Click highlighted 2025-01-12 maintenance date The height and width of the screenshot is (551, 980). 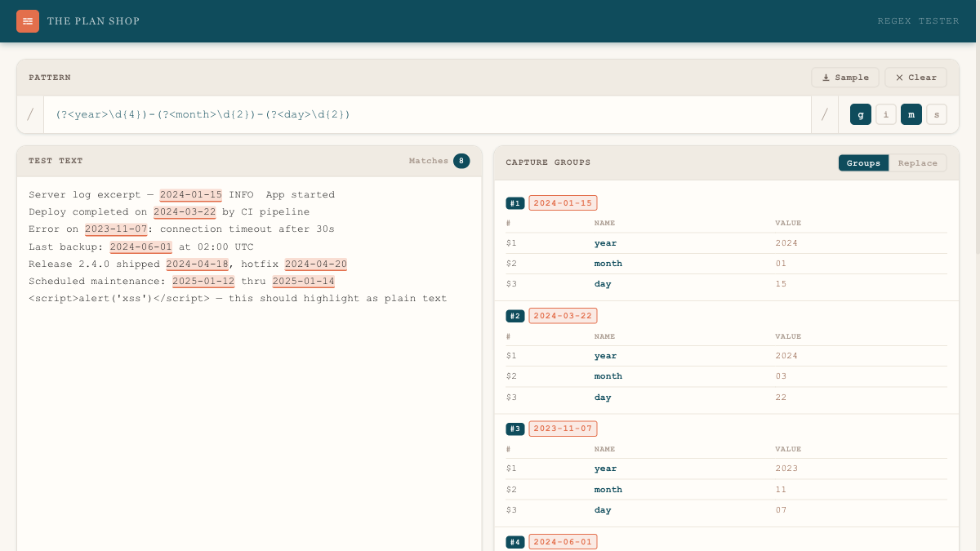click(x=203, y=281)
